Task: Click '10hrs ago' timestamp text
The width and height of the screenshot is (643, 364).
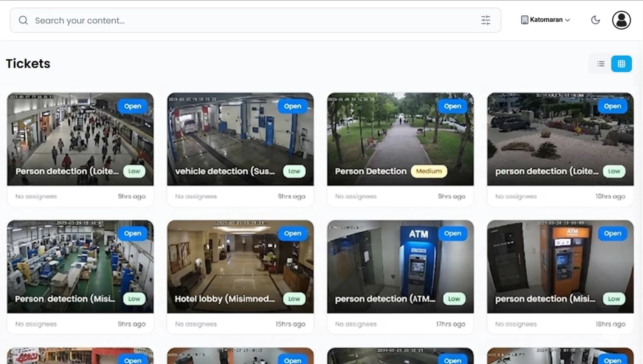Action: tap(610, 197)
